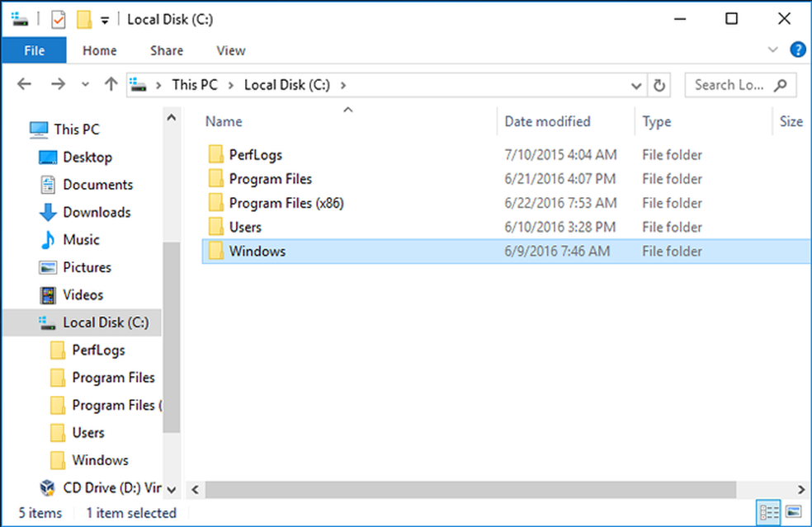
Task: Open the Recent locations dropdown arrow
Action: 86,85
